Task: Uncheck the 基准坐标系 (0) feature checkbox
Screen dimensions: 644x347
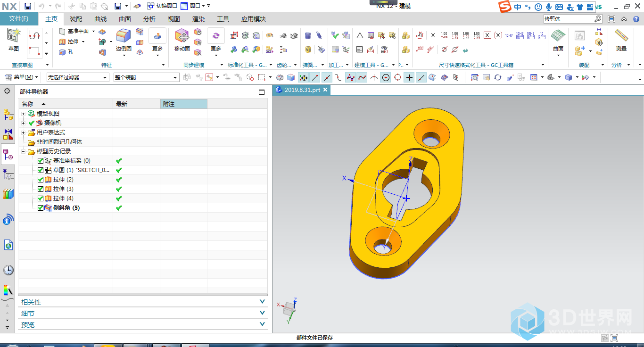Action: (41, 161)
